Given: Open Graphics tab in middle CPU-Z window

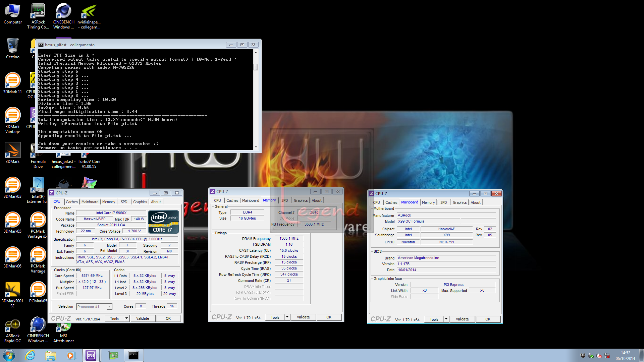Looking at the screenshot, I should pyautogui.click(x=301, y=200).
